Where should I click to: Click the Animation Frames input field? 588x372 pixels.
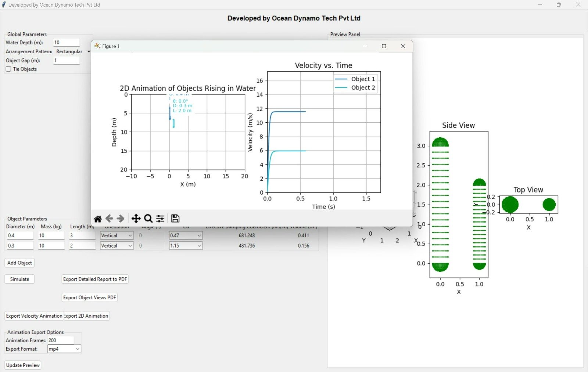click(61, 340)
